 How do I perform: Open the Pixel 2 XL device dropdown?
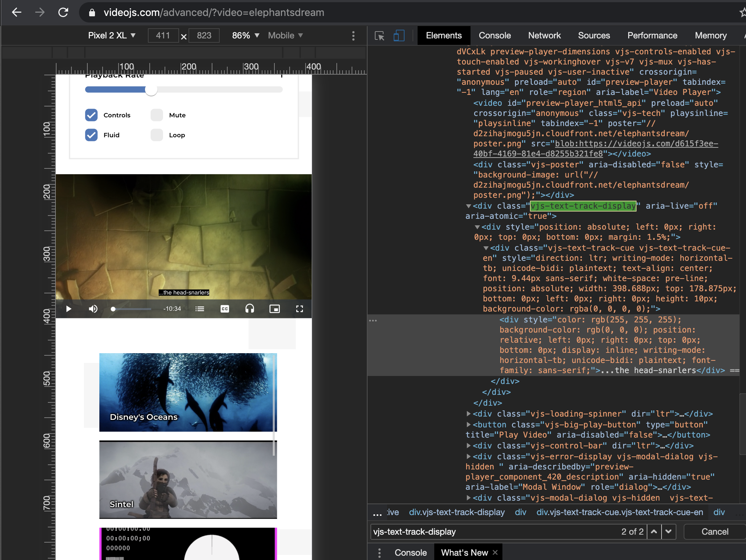[x=112, y=35]
